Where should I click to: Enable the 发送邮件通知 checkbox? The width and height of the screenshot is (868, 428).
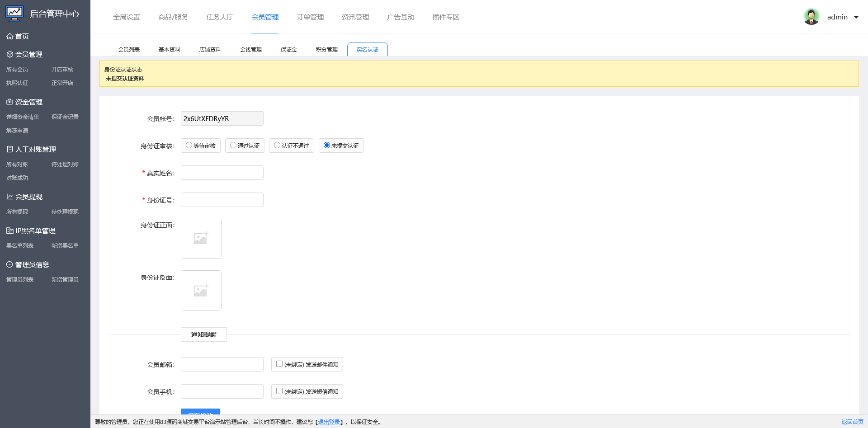[x=279, y=364]
